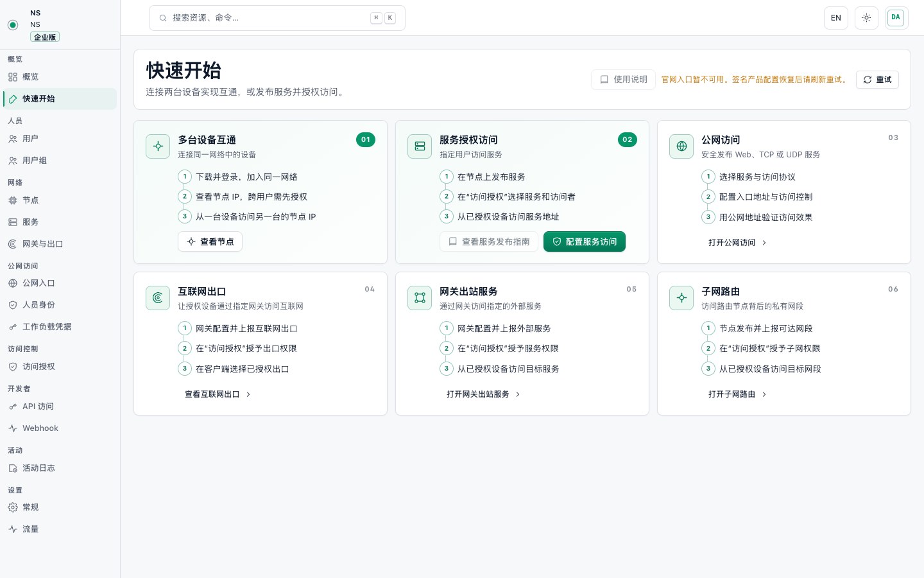The height and width of the screenshot is (578, 924).
Task: Toggle the light/dark theme sun icon
Action: click(866, 18)
